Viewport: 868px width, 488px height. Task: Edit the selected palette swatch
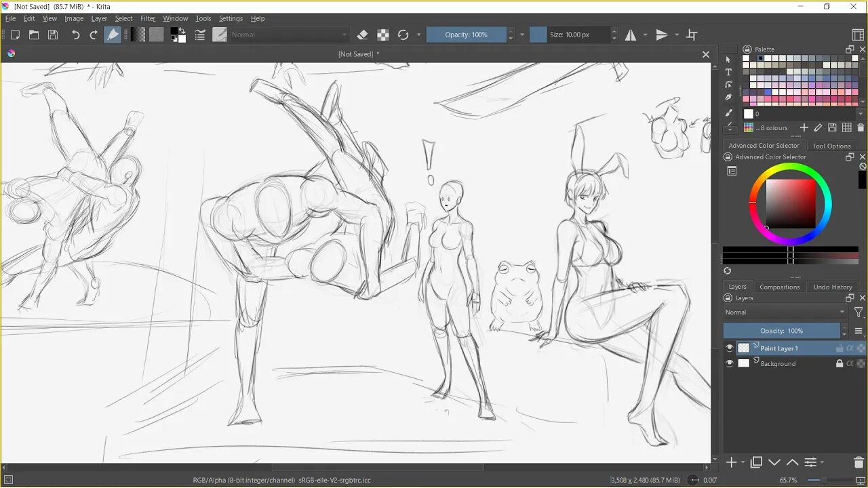[818, 127]
